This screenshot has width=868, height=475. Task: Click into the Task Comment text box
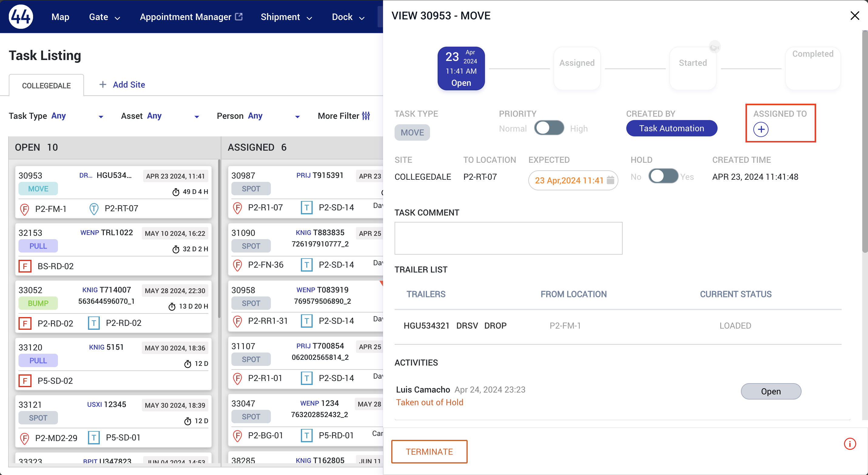(x=508, y=238)
